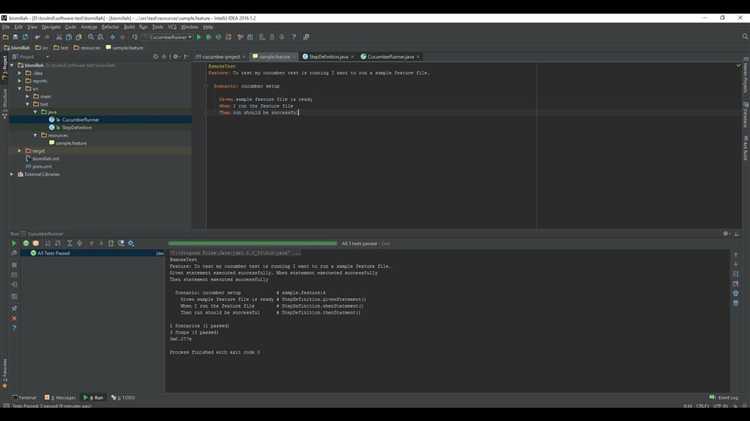This screenshot has width=750, height=421.
Task: Select the sample.feature editor tab
Action: 272,56
